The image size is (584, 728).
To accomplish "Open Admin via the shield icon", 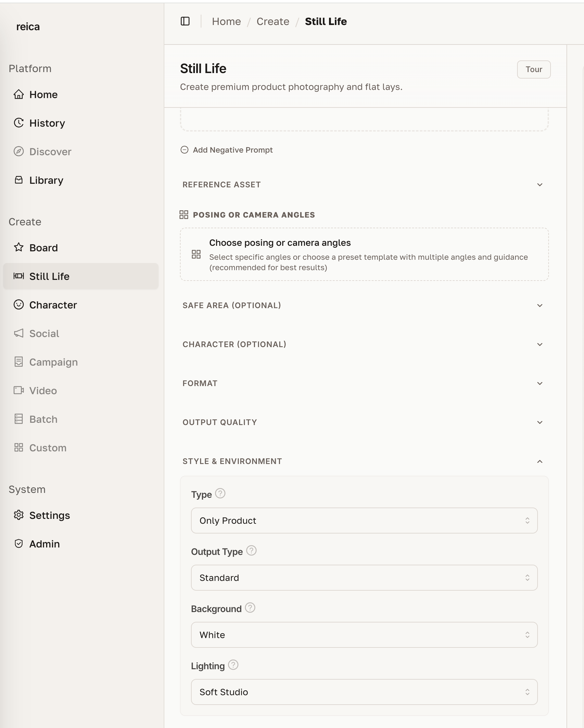I will tap(19, 544).
